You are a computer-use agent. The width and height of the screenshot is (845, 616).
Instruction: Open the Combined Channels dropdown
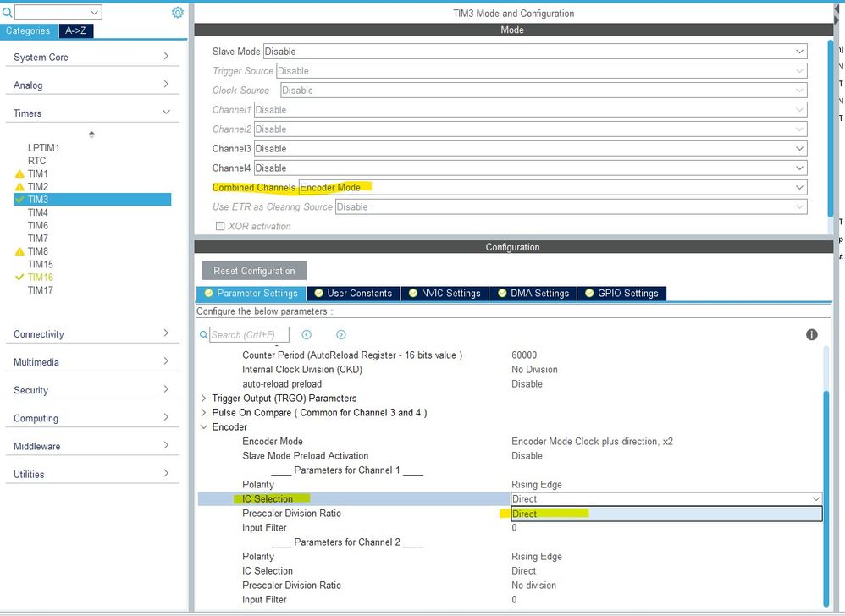click(552, 187)
